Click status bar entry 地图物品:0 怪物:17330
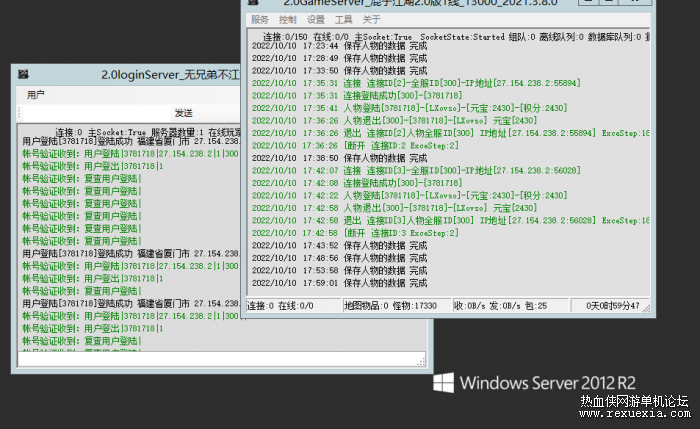The width and height of the screenshot is (700, 429). tap(390, 306)
